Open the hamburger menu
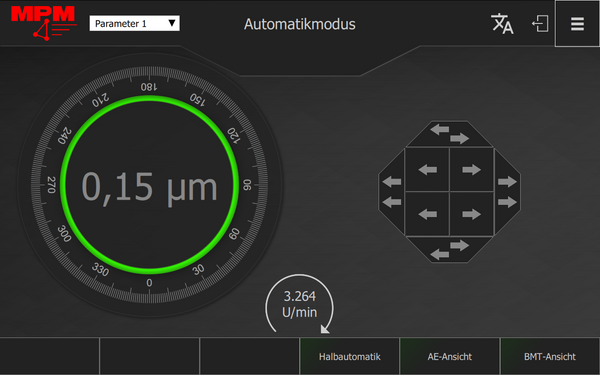Viewport: 600px width, 375px height. coord(577,24)
